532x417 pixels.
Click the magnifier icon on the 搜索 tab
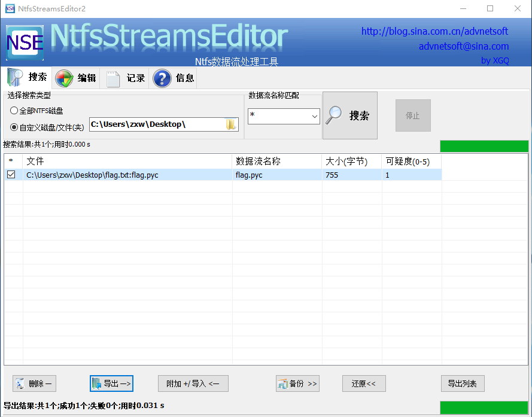(x=13, y=77)
